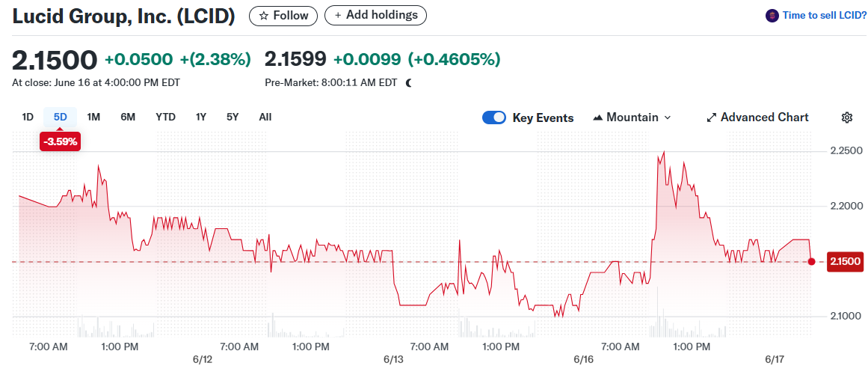Open the chart settings gear icon

click(846, 117)
